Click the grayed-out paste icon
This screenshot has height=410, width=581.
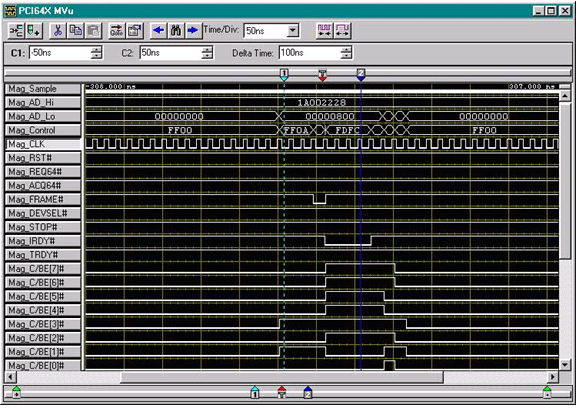point(93,31)
